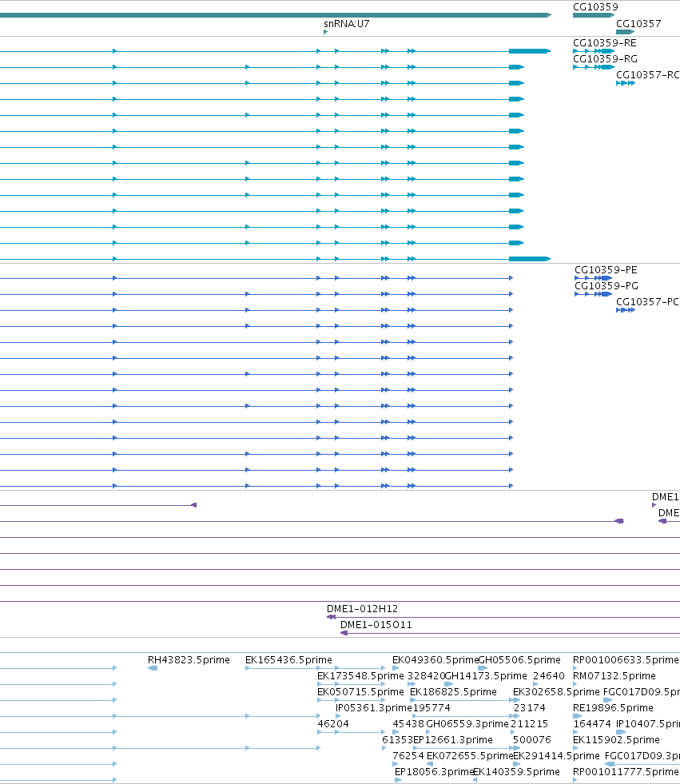Select the EK302658.5prime label
680x784 pixels.
click(556, 692)
